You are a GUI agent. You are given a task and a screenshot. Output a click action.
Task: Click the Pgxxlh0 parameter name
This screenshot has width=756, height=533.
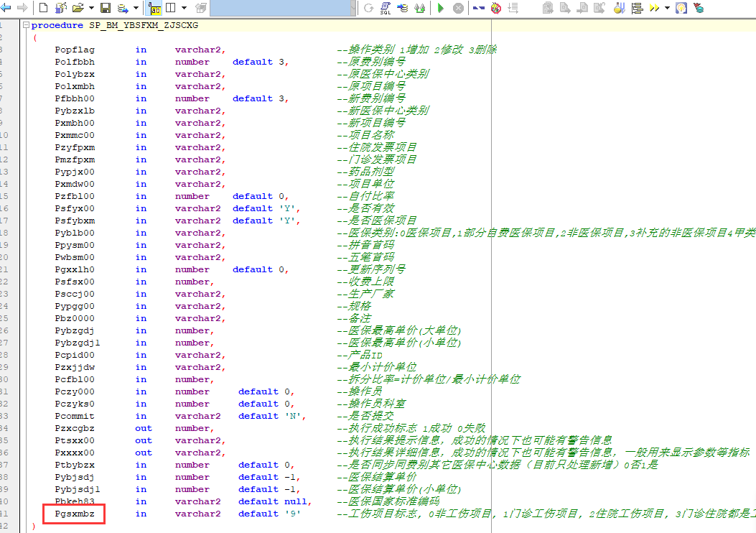click(75, 269)
